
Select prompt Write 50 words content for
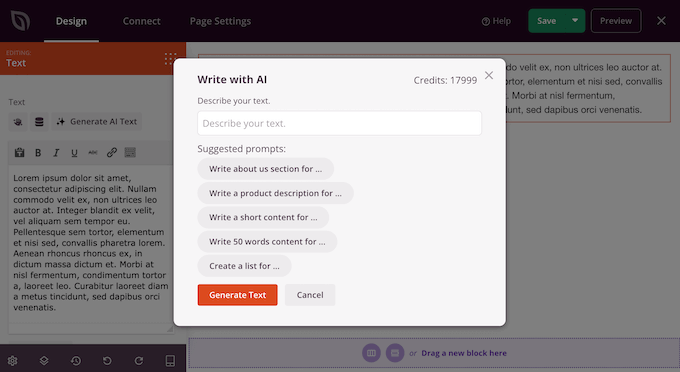(x=267, y=241)
